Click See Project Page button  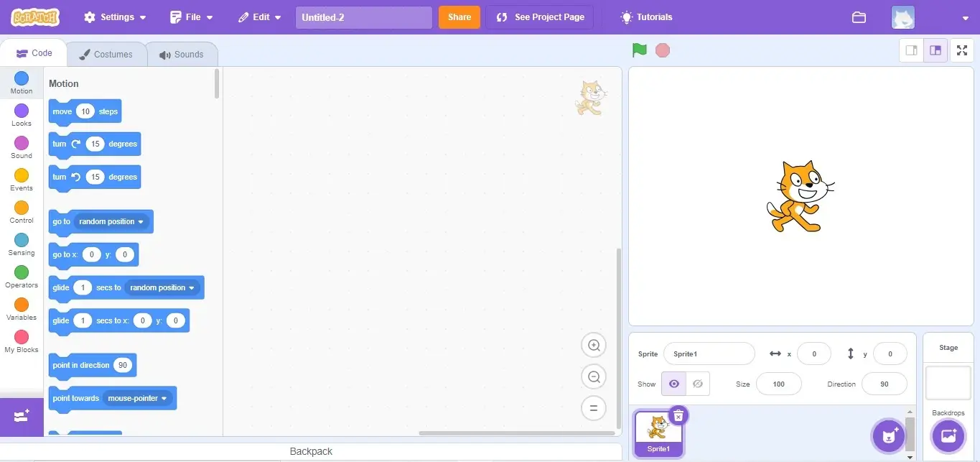(540, 17)
